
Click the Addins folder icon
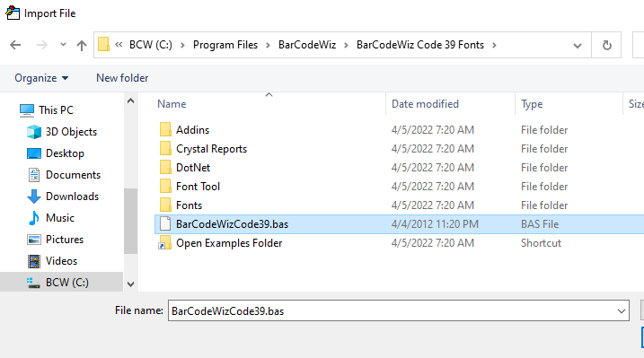(x=165, y=129)
